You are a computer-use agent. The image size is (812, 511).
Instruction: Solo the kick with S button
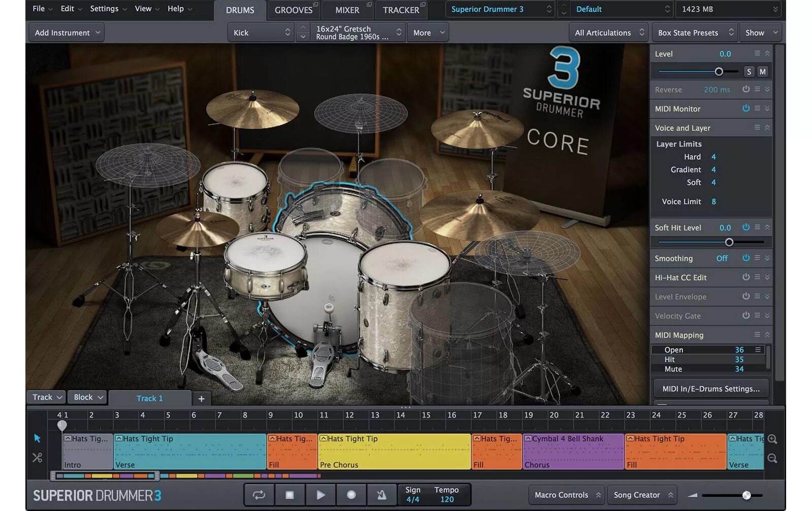point(749,72)
